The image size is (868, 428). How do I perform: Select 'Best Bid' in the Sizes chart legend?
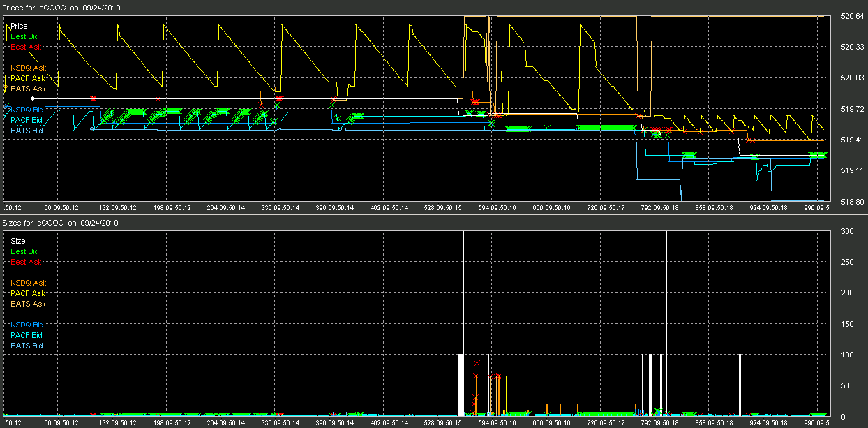24,251
